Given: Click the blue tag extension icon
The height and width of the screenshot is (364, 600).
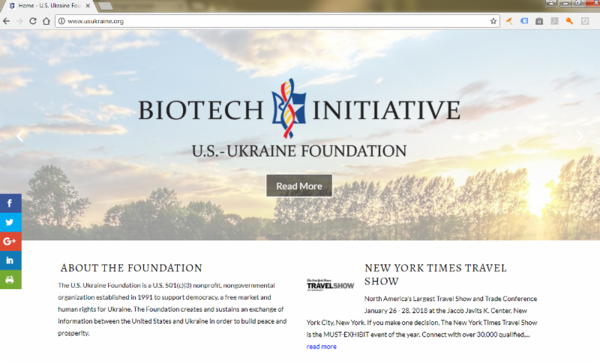Looking at the screenshot, I should pos(524,21).
